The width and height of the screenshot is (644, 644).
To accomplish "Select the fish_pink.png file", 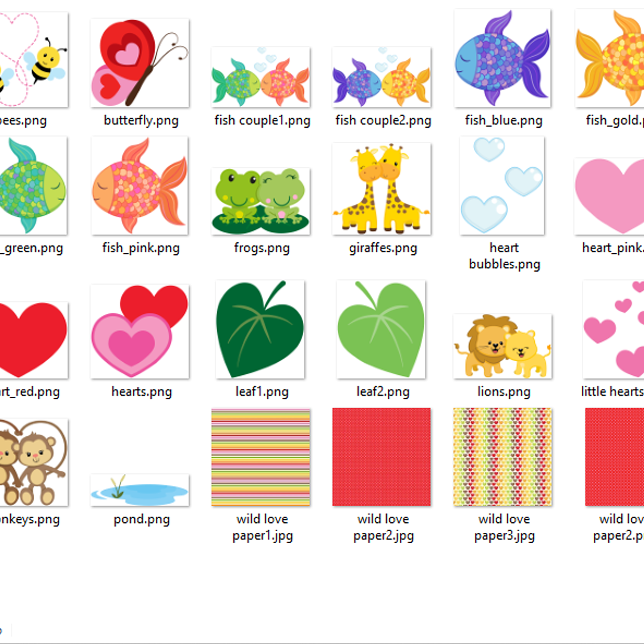I will tap(140, 186).
